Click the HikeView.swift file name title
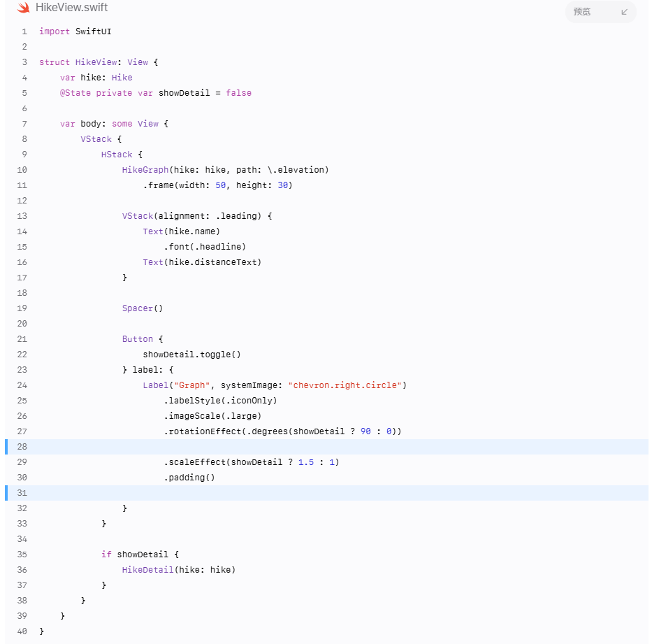Viewport: 652px width, 644px height. (x=71, y=8)
